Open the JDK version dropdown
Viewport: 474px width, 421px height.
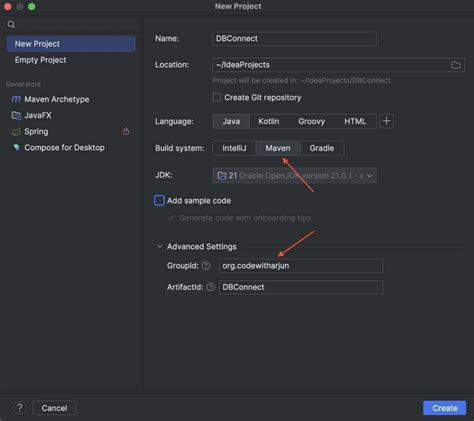(294, 175)
